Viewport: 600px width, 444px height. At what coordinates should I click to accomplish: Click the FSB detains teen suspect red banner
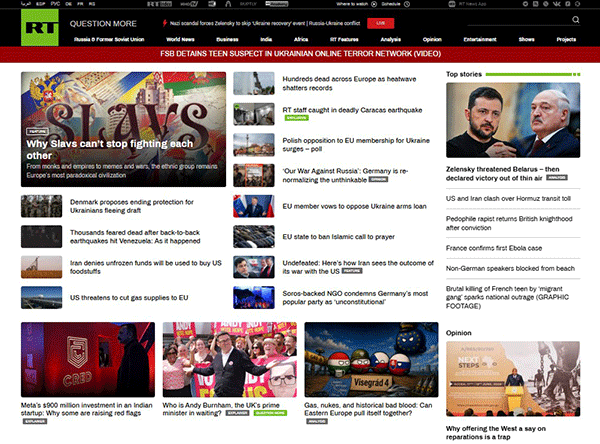tap(300, 54)
